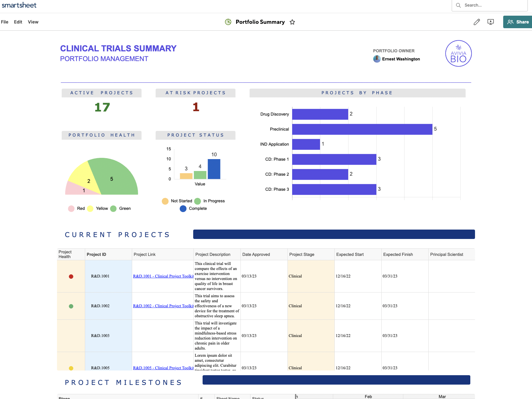
Task: Click the Mar month in milestones timeline
Action: coord(442,396)
